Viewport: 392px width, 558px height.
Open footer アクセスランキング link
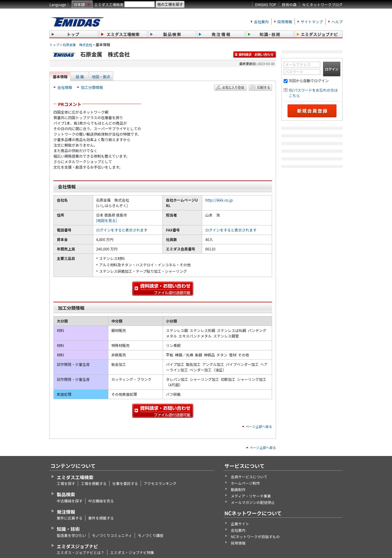coord(160,484)
